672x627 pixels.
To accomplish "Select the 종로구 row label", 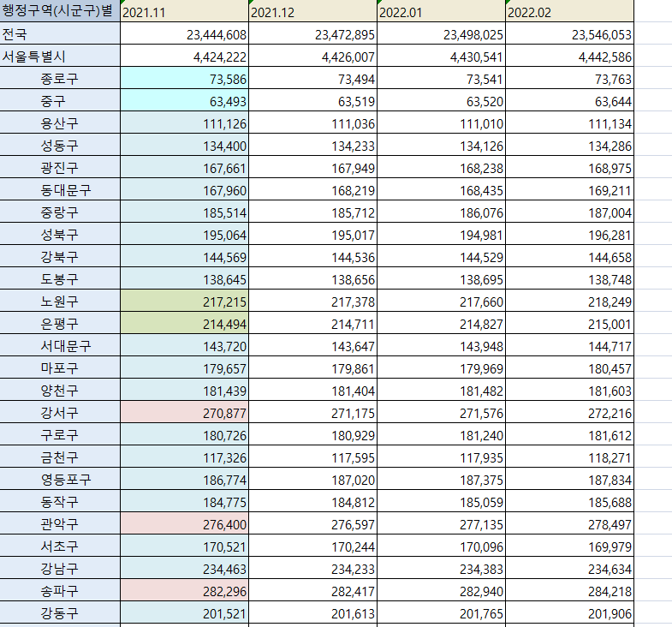I will (x=60, y=78).
